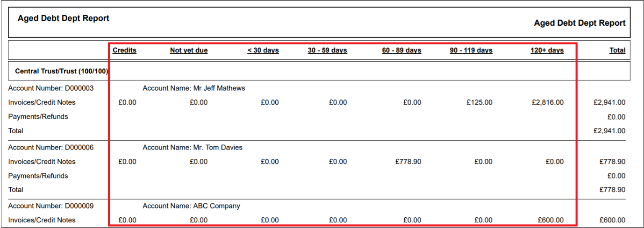This screenshot has height=228, width=644.
Task: Click the £778.90 amount in 60 - 89 days
Action: pyautogui.click(x=408, y=162)
